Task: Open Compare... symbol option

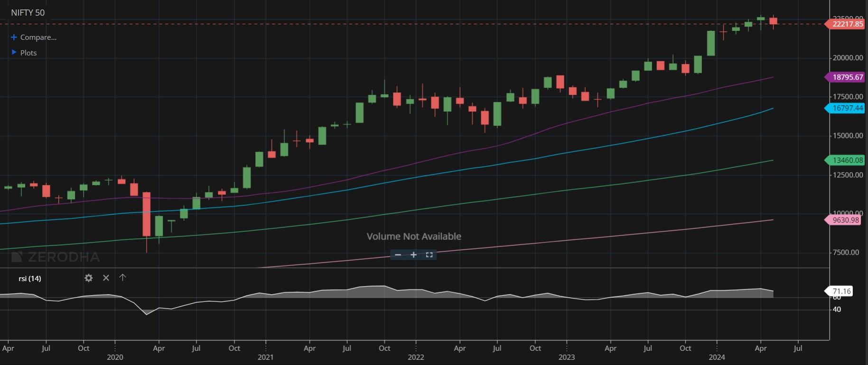Action: point(38,37)
